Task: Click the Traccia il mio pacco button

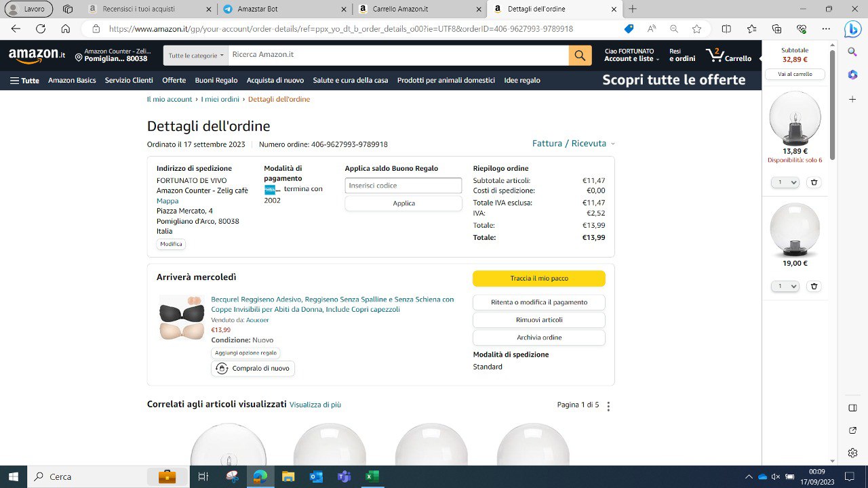Action: [539, 279]
